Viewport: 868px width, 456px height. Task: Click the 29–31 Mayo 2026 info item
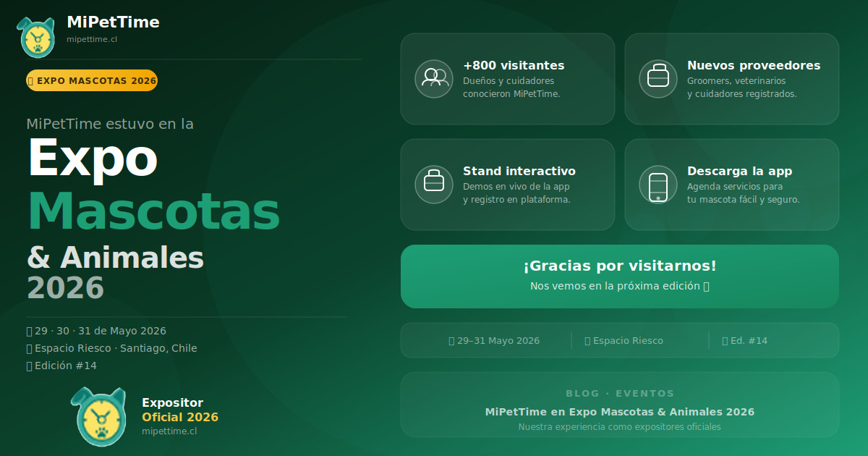(494, 340)
